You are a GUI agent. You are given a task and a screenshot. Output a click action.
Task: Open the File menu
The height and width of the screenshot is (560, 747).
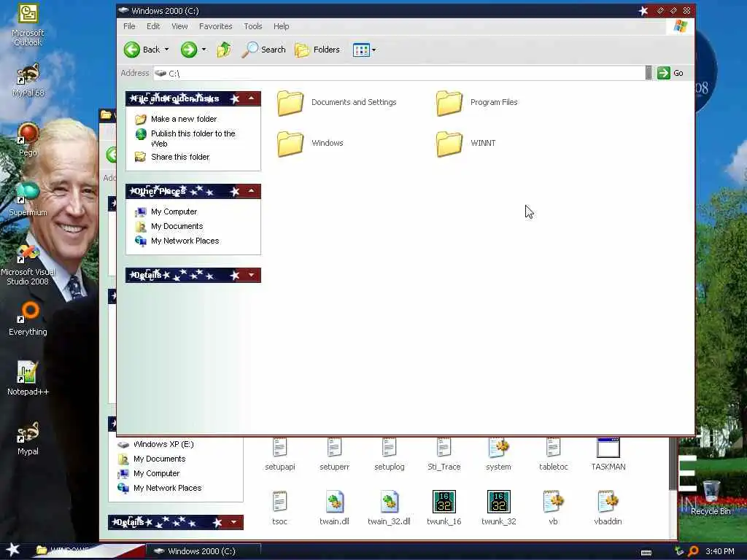pos(129,26)
